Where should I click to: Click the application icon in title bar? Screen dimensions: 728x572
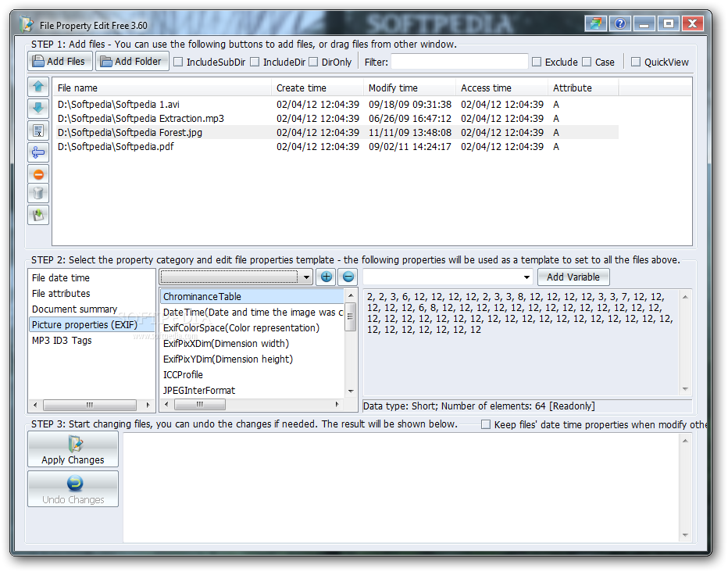pyautogui.click(x=27, y=24)
